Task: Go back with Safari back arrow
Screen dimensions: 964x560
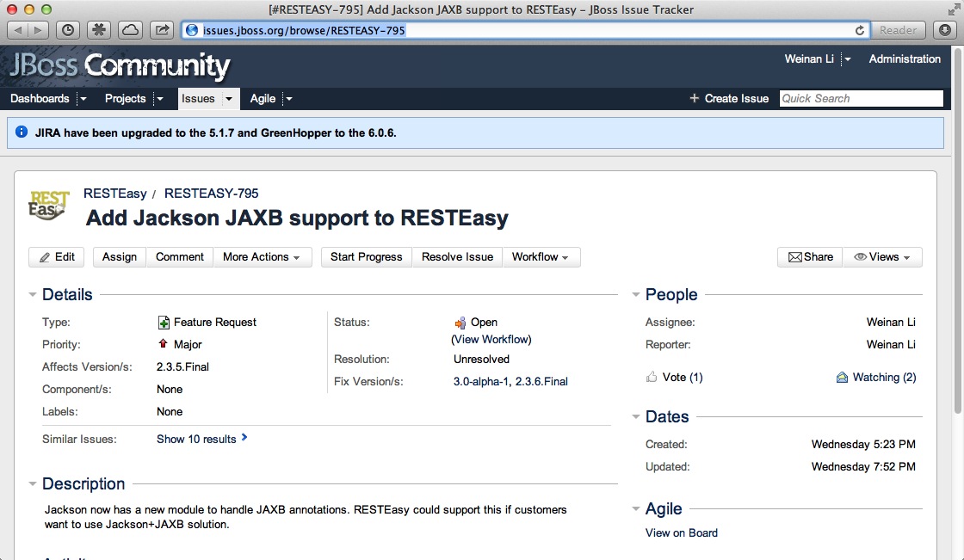Action: 18,30
